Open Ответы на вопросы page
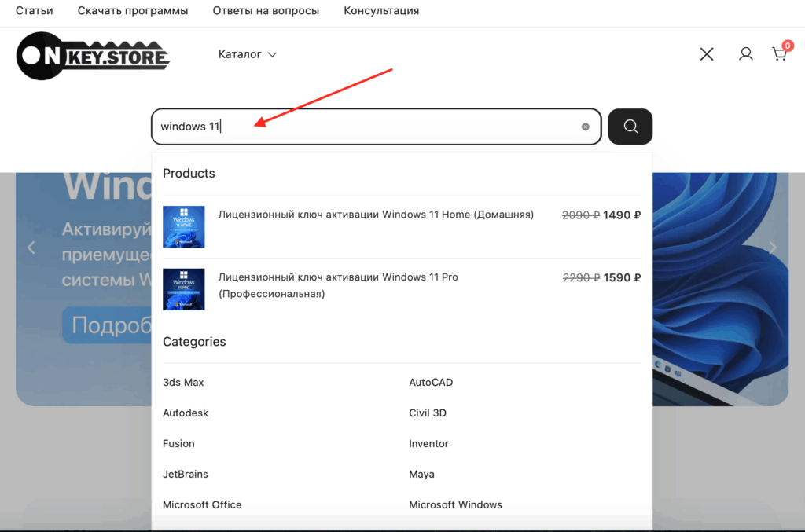Viewport: 805px width, 532px height. (266, 11)
